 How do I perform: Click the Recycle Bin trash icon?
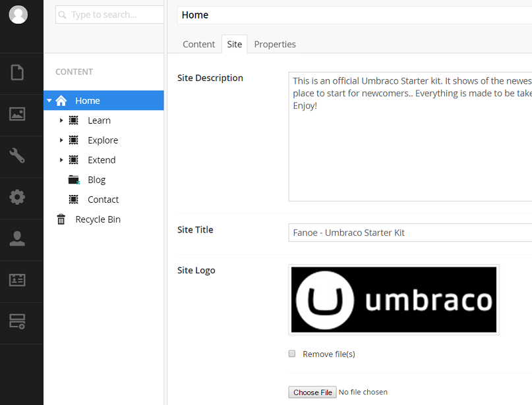[61, 219]
